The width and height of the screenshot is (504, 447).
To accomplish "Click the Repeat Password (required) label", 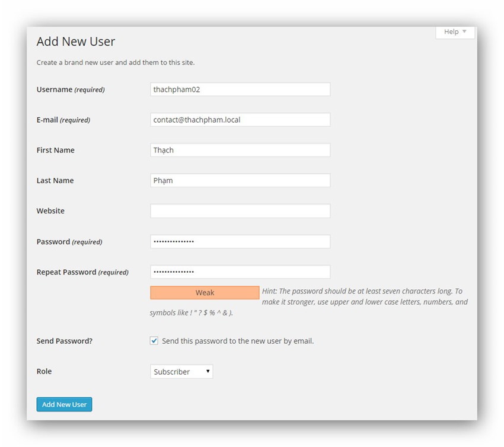I will click(x=82, y=272).
